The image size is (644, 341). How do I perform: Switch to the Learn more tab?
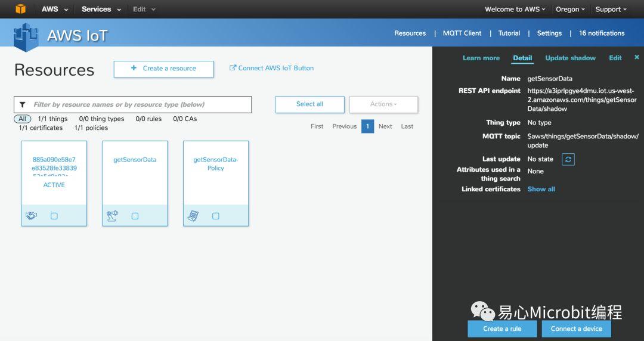click(481, 58)
